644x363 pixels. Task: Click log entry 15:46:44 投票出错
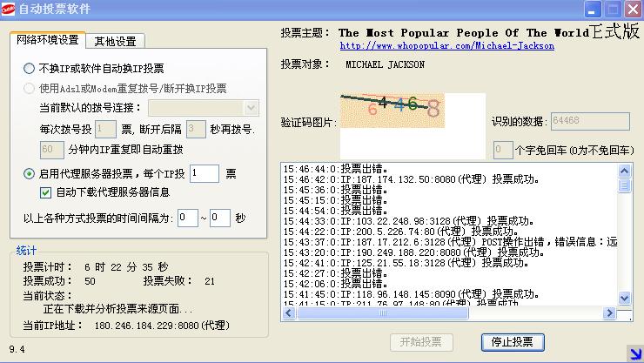click(x=336, y=169)
